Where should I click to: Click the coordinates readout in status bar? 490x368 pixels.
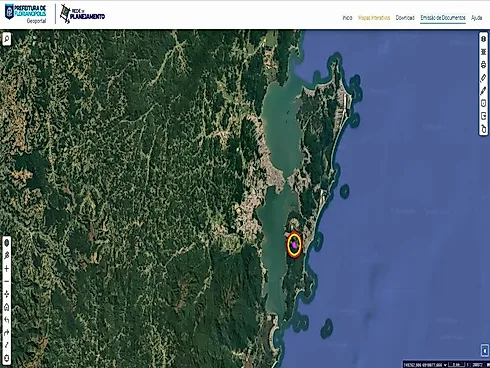coord(423,365)
